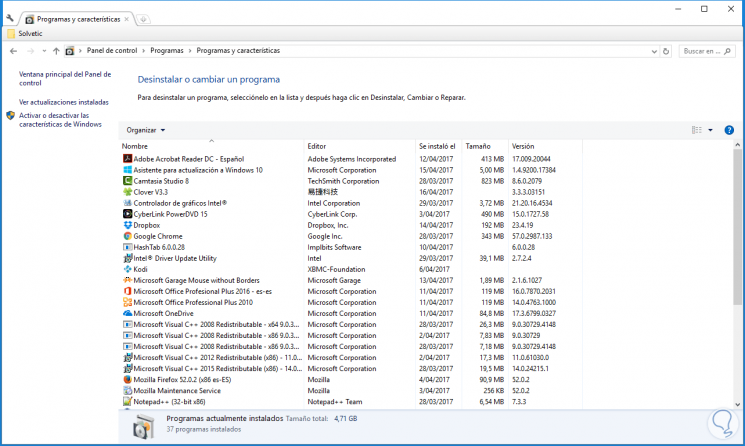Go up one level with the up arrow
745x446 pixels.
coord(56,51)
